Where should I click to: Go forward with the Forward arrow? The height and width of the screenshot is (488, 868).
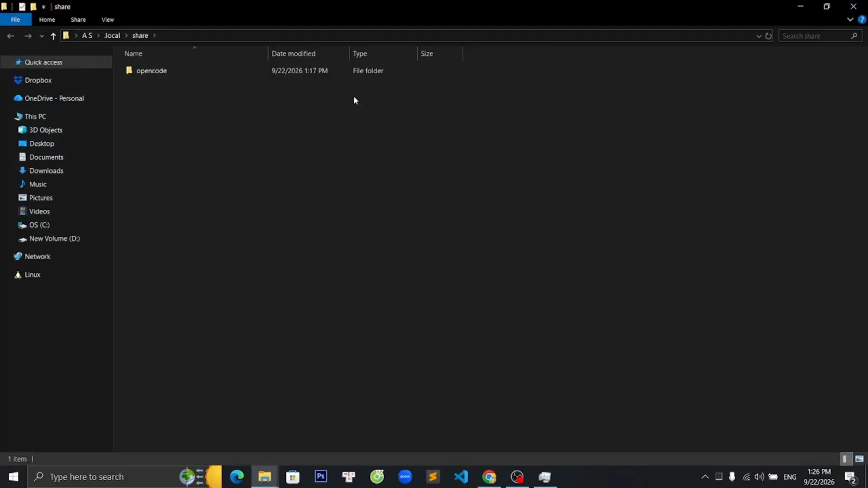28,36
